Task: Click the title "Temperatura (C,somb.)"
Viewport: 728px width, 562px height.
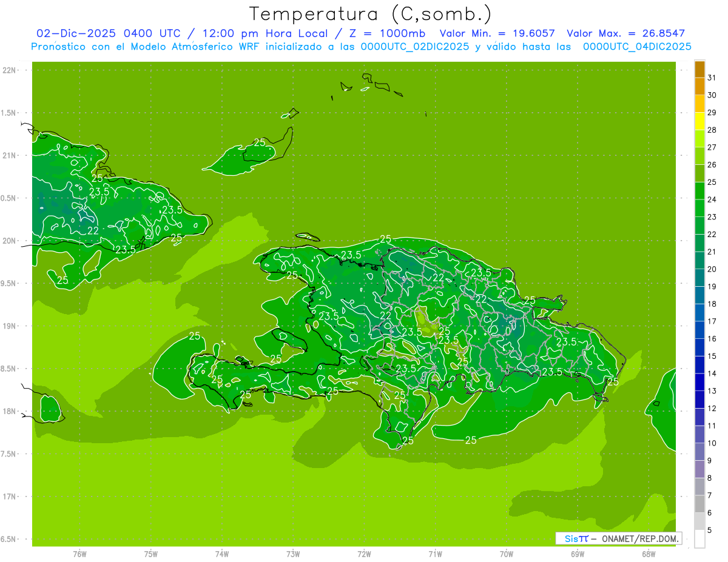Action: [371, 14]
